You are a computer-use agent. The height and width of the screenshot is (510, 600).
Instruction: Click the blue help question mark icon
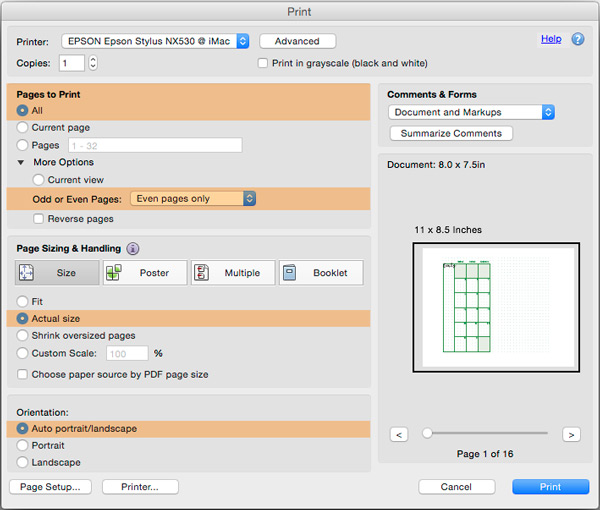tap(578, 39)
